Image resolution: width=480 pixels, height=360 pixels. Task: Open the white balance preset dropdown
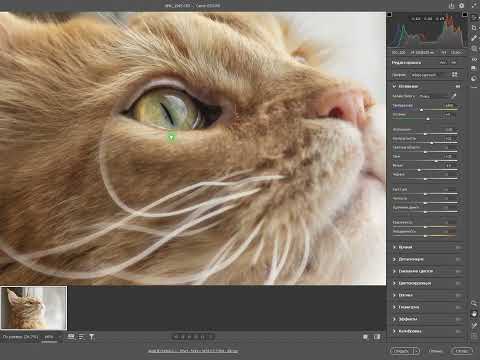433,96
